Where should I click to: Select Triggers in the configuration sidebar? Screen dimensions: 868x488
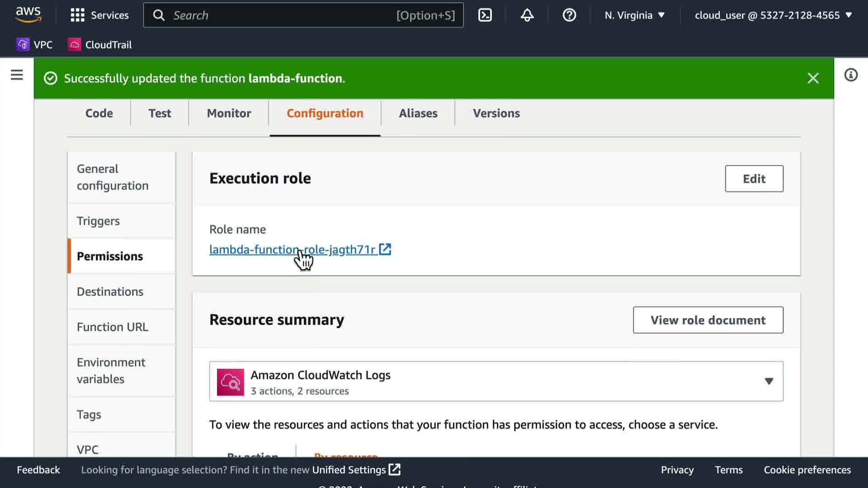[x=98, y=221]
